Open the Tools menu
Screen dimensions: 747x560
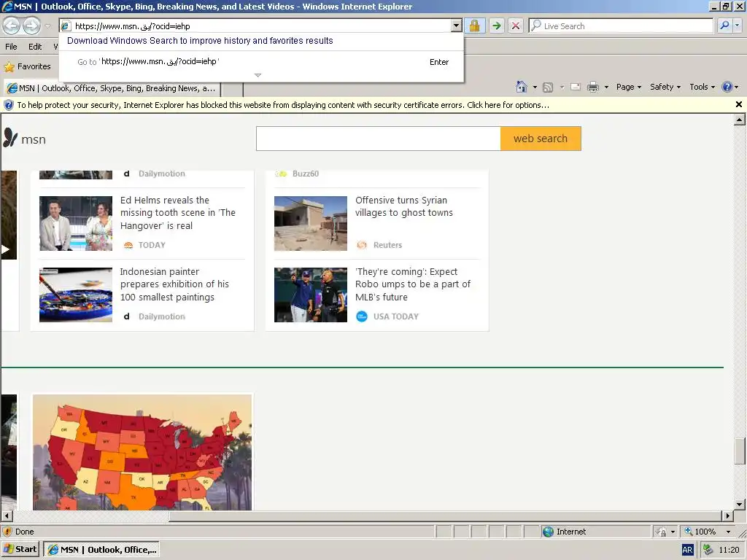point(703,87)
